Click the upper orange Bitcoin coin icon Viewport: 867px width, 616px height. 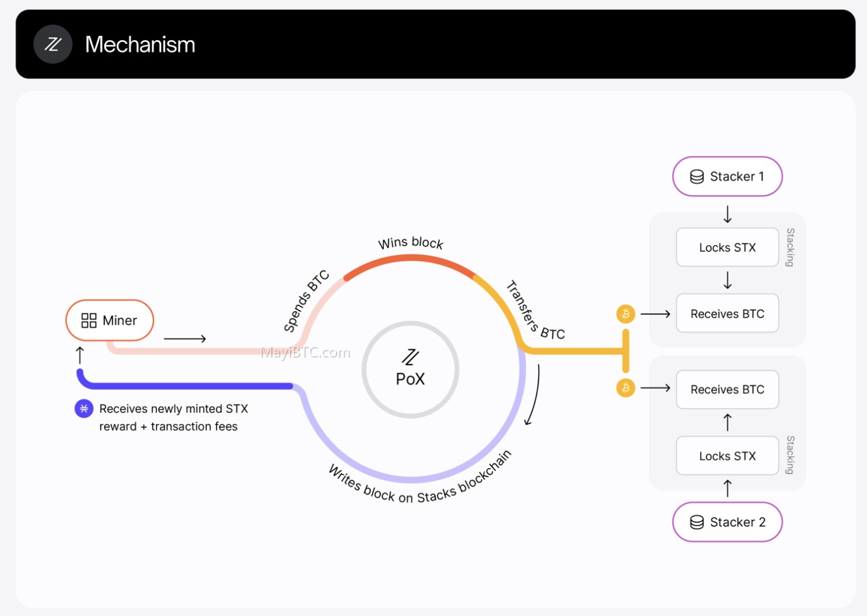click(625, 314)
